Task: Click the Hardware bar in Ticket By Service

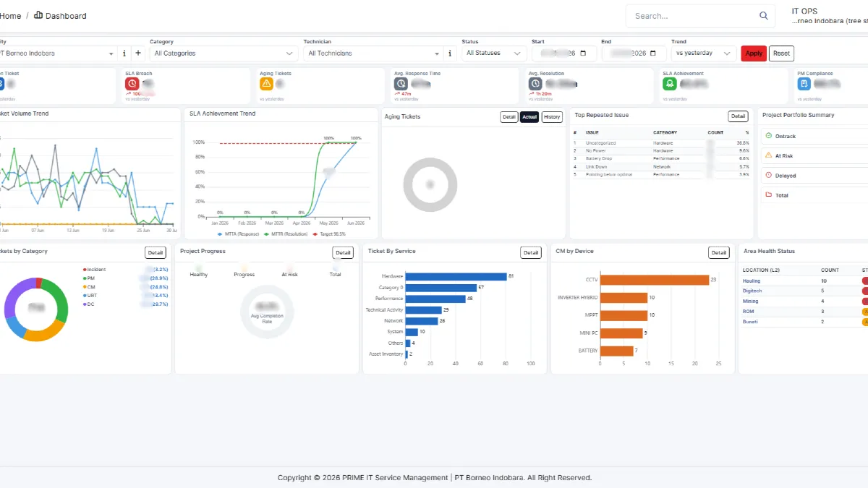Action: click(x=456, y=276)
